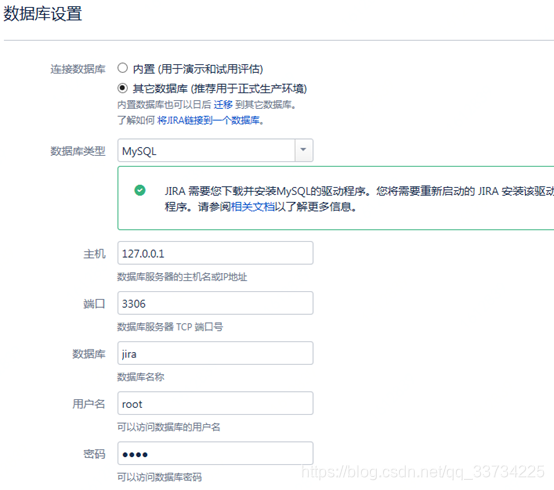Click the 数据库名称 hint text

pyautogui.click(x=141, y=377)
